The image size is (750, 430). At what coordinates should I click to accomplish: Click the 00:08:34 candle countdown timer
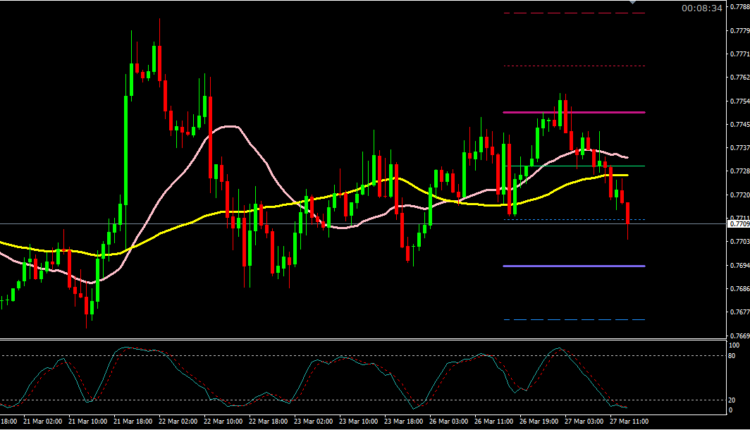702,8
